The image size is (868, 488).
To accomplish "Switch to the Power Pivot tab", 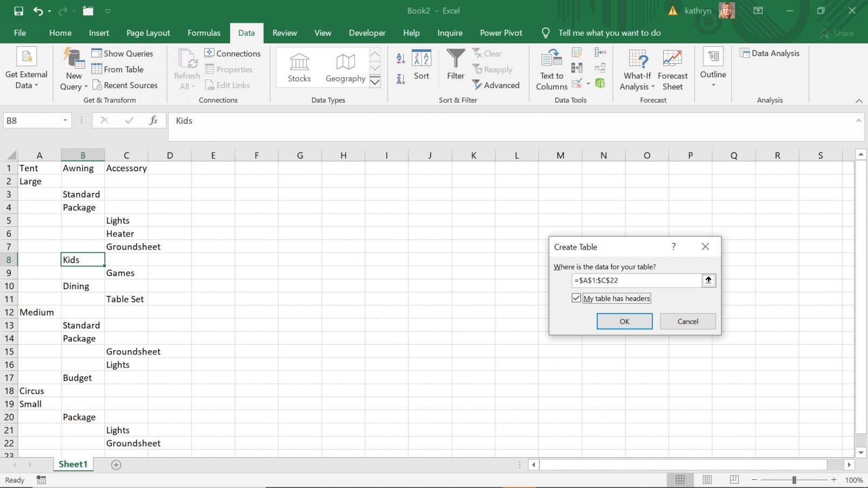I will (501, 33).
